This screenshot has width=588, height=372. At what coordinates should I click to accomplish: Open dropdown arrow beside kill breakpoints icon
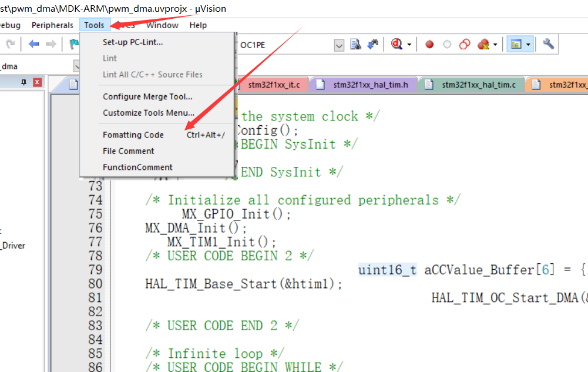pos(495,45)
